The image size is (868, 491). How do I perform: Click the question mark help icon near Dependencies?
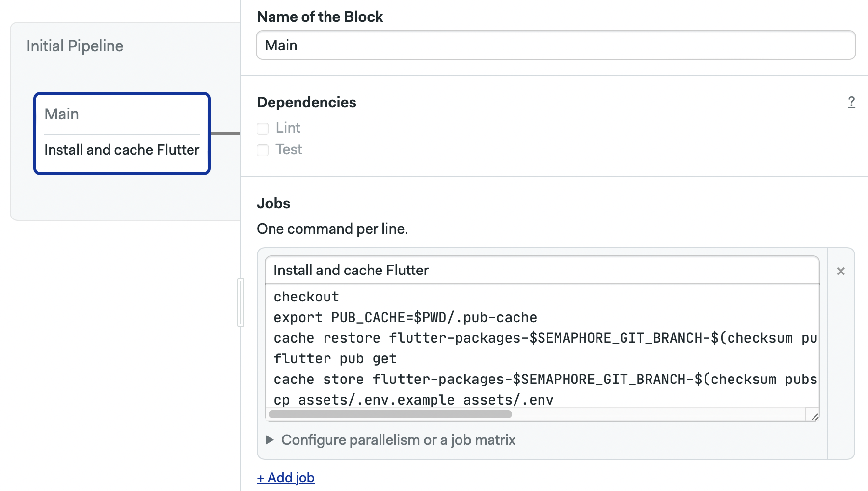click(852, 102)
